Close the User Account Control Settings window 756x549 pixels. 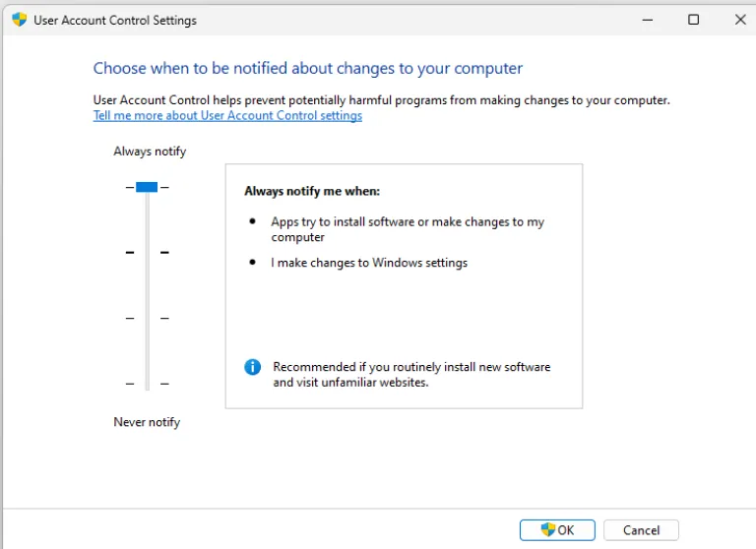(739, 20)
